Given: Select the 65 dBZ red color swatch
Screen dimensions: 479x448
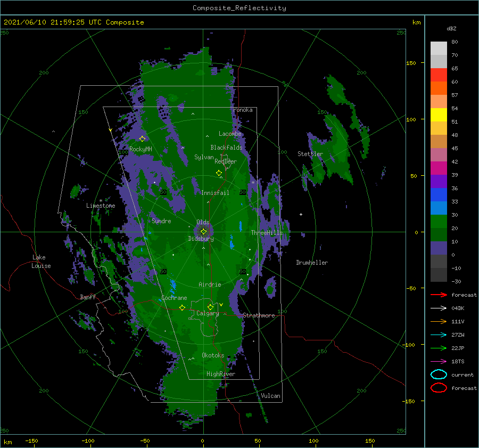Looking at the screenshot, I should [439, 75].
